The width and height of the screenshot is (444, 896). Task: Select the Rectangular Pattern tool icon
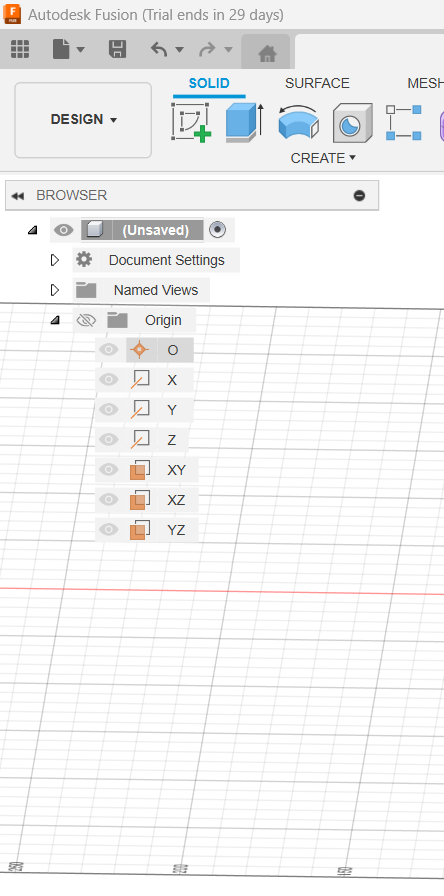click(x=404, y=122)
